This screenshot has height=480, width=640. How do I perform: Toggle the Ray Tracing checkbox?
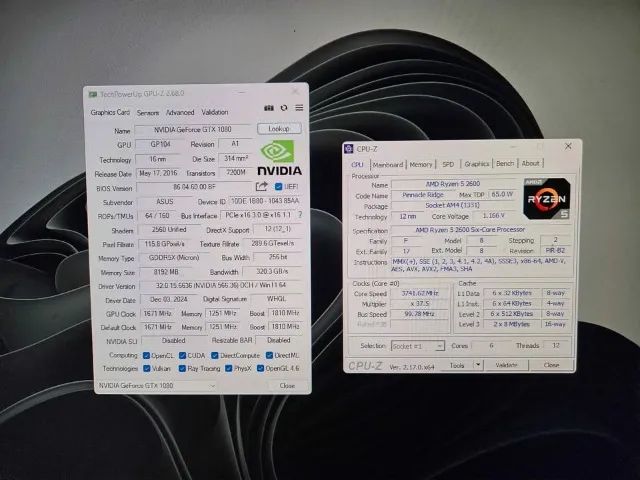click(x=182, y=368)
